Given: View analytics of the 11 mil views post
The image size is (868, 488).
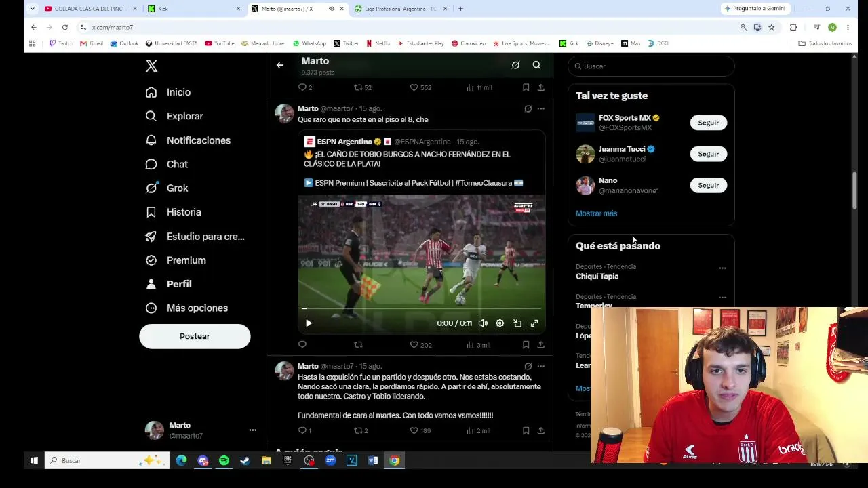Looking at the screenshot, I should pyautogui.click(x=479, y=87).
